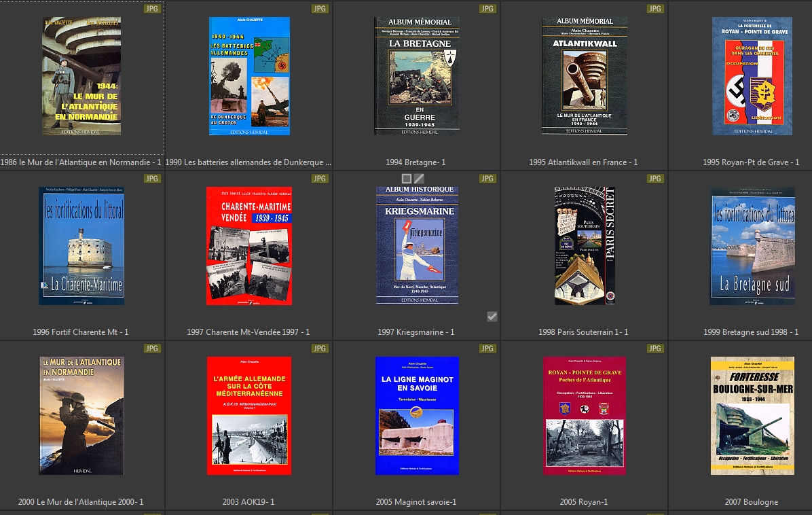Click filename '2005 Maginot savoie-1'
This screenshot has width=812, height=515.
coord(416,502)
